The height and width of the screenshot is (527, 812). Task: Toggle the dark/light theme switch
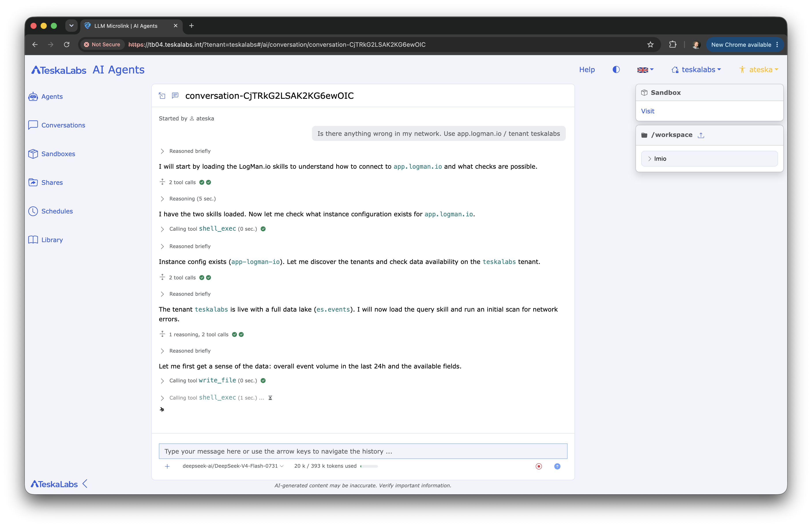point(616,69)
